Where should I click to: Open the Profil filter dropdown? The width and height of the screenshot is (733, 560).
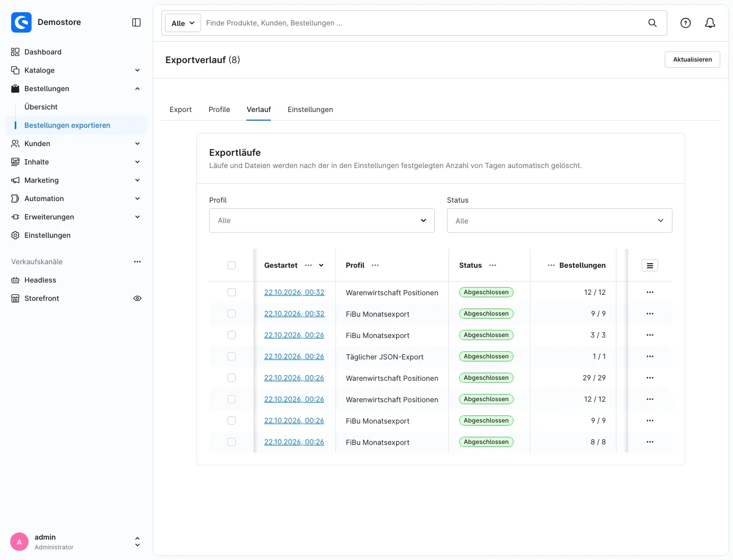tap(322, 220)
